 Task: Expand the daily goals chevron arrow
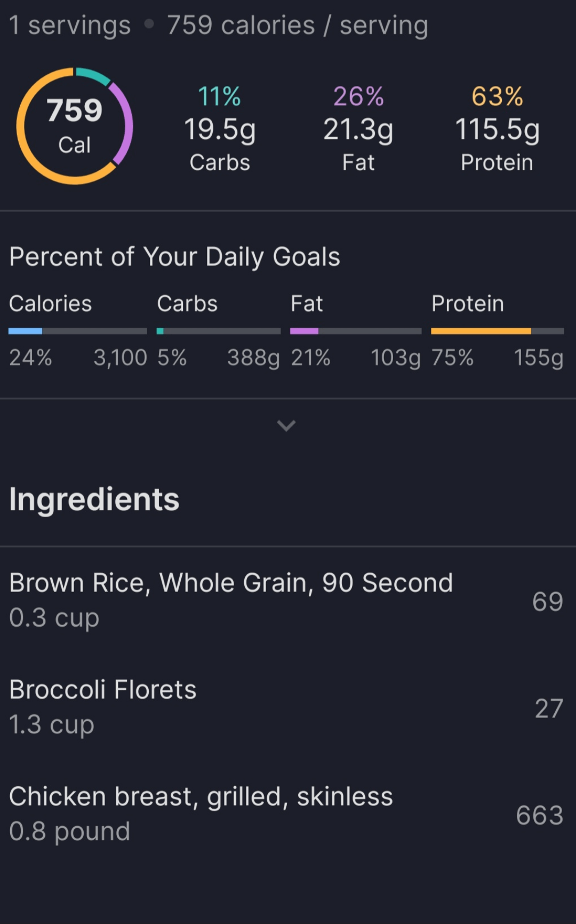click(286, 425)
